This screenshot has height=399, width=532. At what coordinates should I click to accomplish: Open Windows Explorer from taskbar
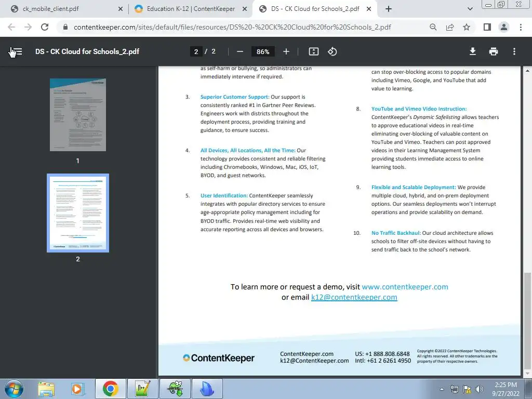[46, 389]
